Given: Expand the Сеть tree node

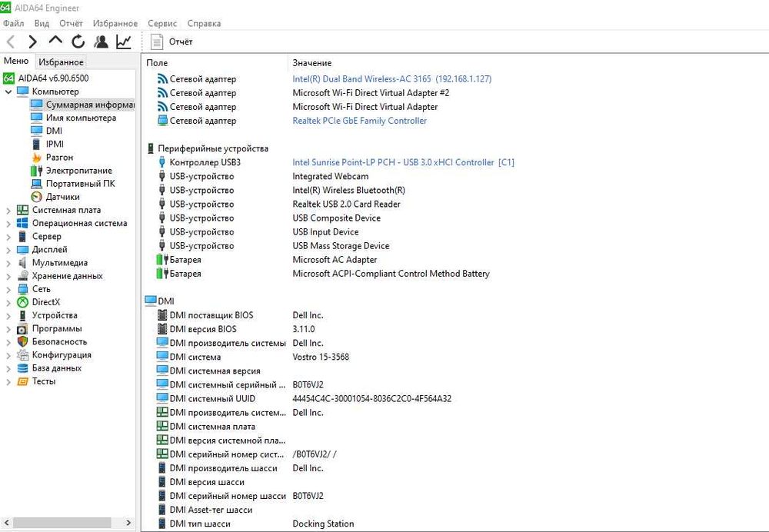Looking at the screenshot, I should tap(8, 289).
